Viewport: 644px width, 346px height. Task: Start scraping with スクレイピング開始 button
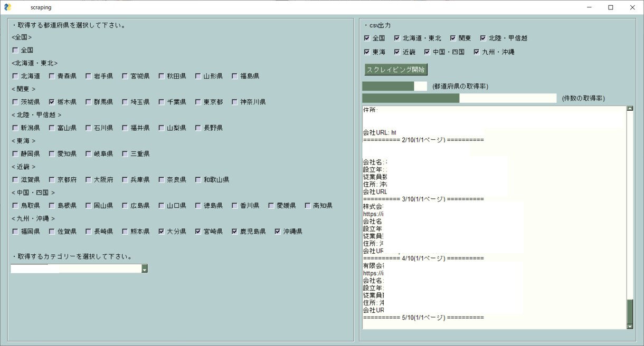[x=396, y=70]
